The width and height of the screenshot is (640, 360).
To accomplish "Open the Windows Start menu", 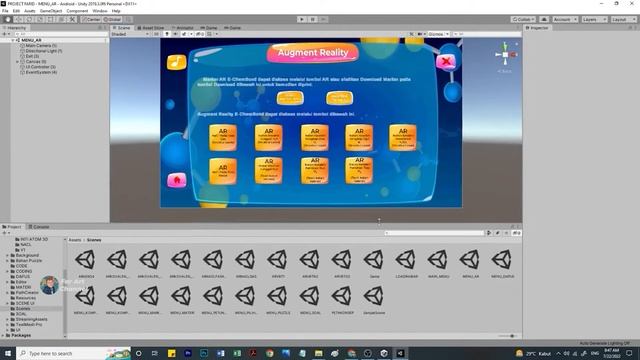I will (8, 353).
